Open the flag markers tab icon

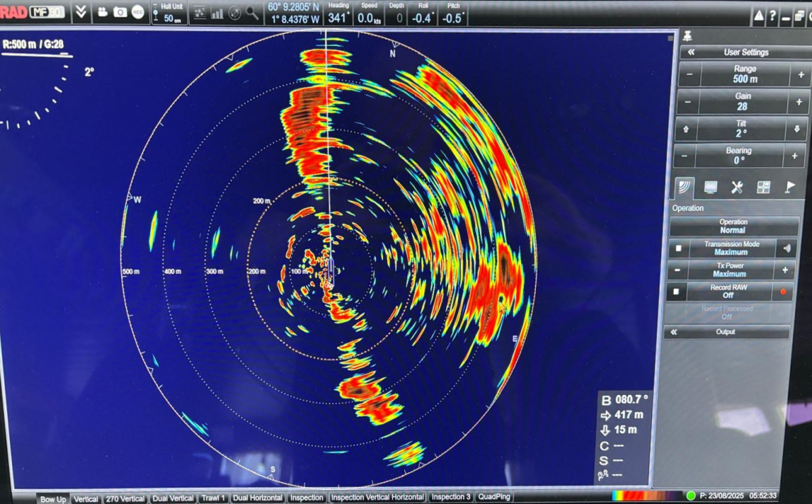[789, 187]
